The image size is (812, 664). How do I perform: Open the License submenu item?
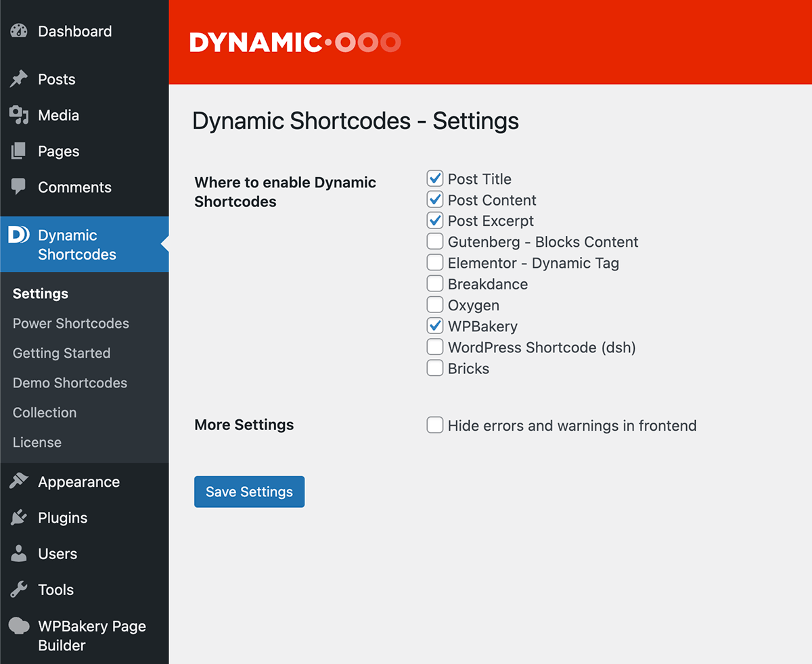point(37,442)
